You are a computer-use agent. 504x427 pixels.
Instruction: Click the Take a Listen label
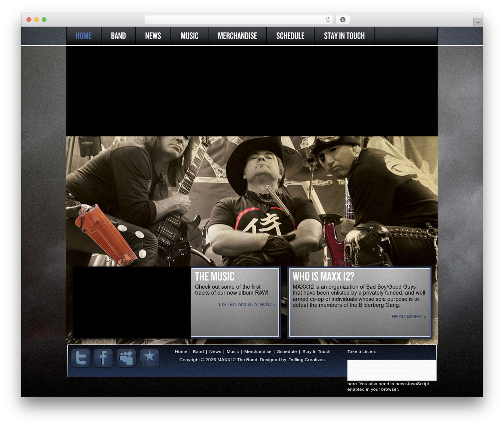pos(361,352)
